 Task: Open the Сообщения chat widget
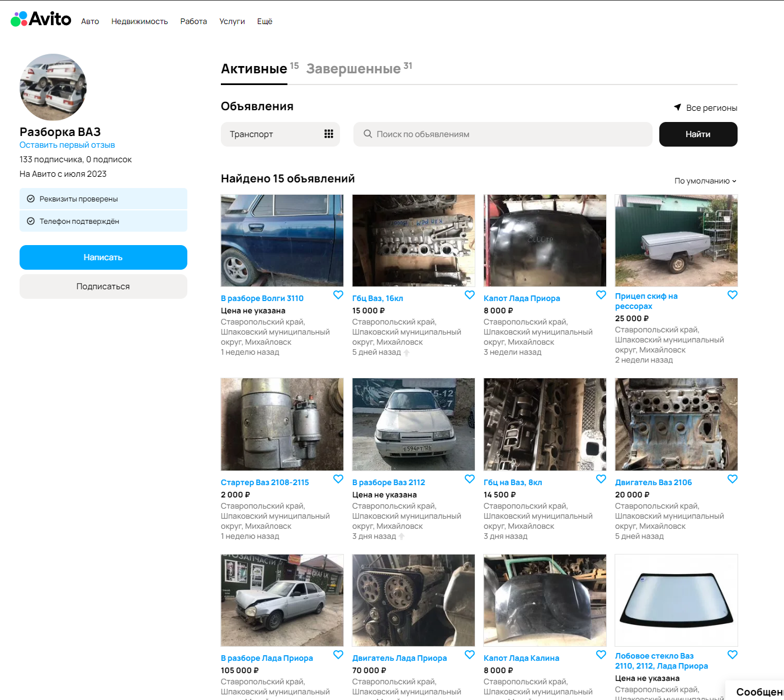point(755,690)
